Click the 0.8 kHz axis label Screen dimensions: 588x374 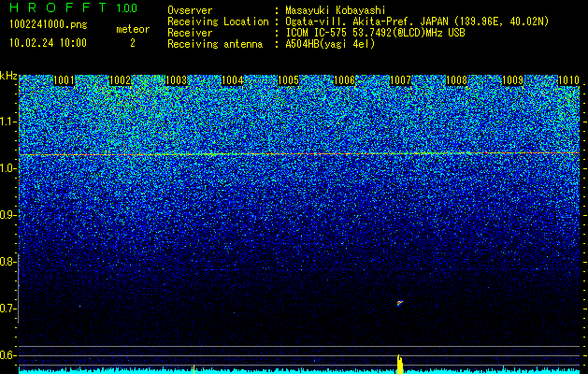(x=8, y=262)
